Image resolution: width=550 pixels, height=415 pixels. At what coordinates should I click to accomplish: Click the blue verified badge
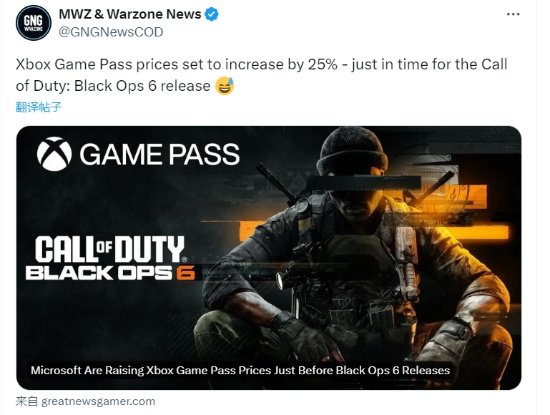[212, 14]
